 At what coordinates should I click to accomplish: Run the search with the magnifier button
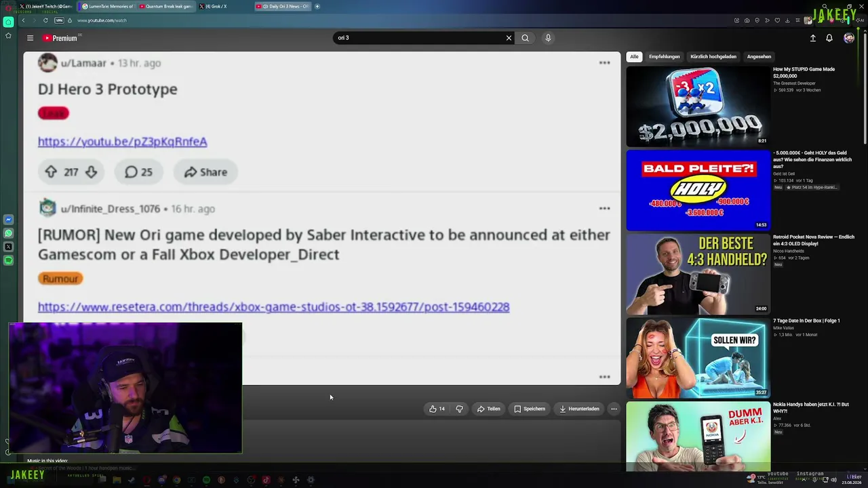pos(525,38)
